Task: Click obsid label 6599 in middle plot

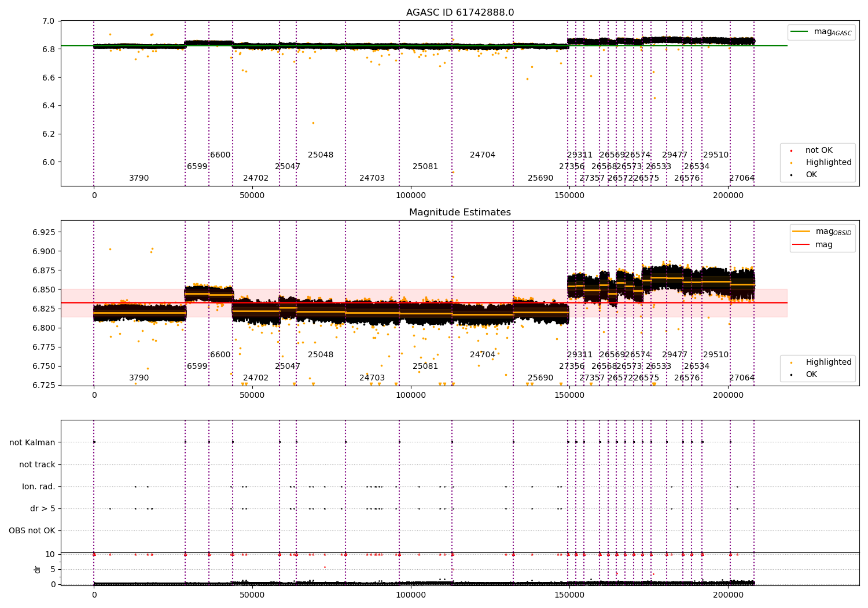Action: click(197, 367)
